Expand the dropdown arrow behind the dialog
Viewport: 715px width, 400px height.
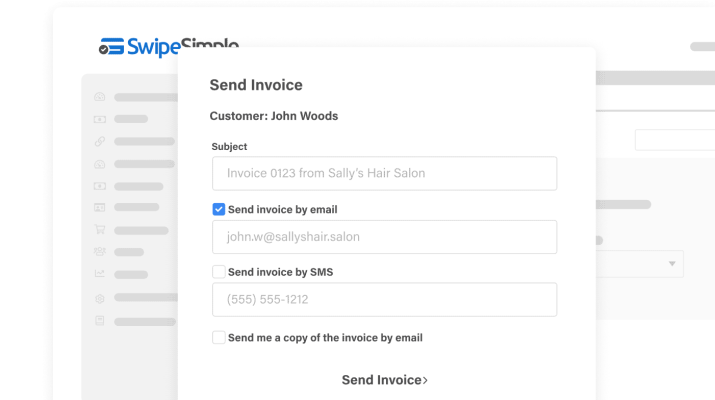click(671, 264)
